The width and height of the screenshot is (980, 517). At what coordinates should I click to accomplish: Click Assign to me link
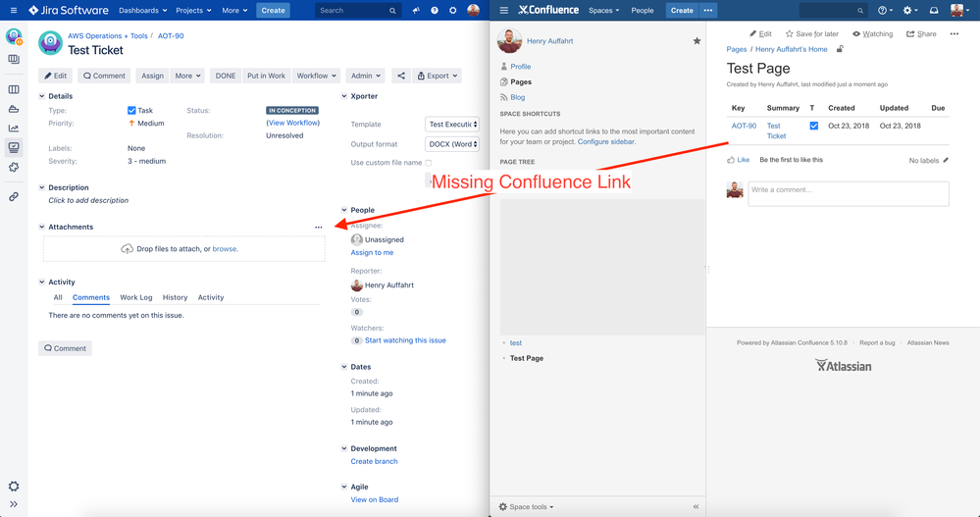372,252
